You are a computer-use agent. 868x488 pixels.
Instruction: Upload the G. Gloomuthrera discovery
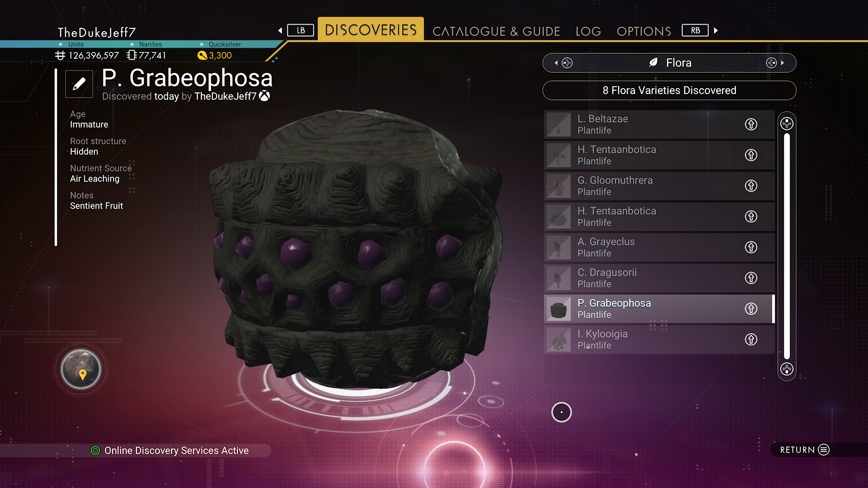click(751, 186)
